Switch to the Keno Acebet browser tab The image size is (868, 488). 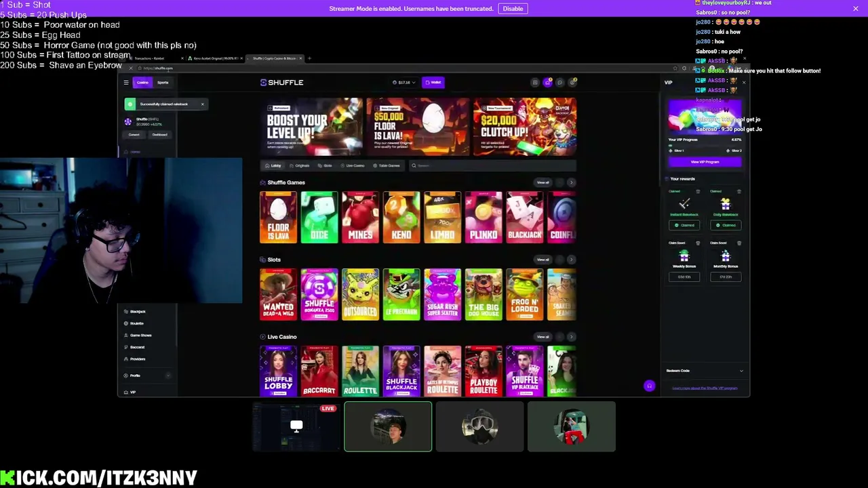tap(216, 58)
